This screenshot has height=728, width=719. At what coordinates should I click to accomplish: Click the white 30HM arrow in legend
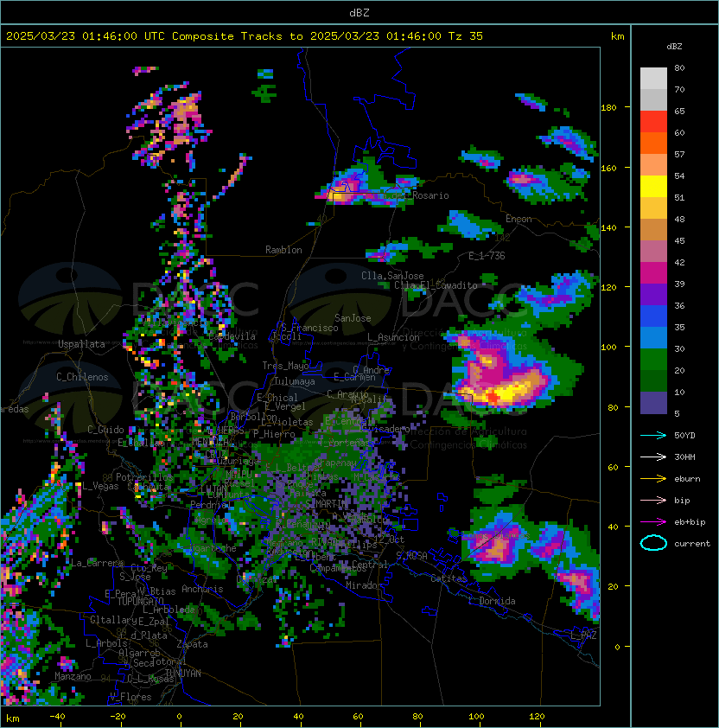(x=653, y=457)
